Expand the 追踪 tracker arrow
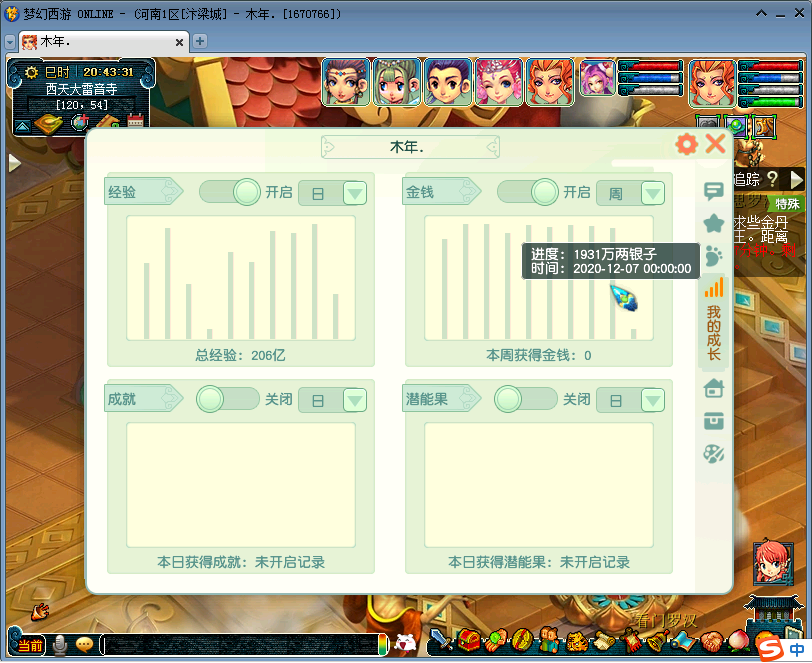This screenshot has width=812, height=663. 796,180
